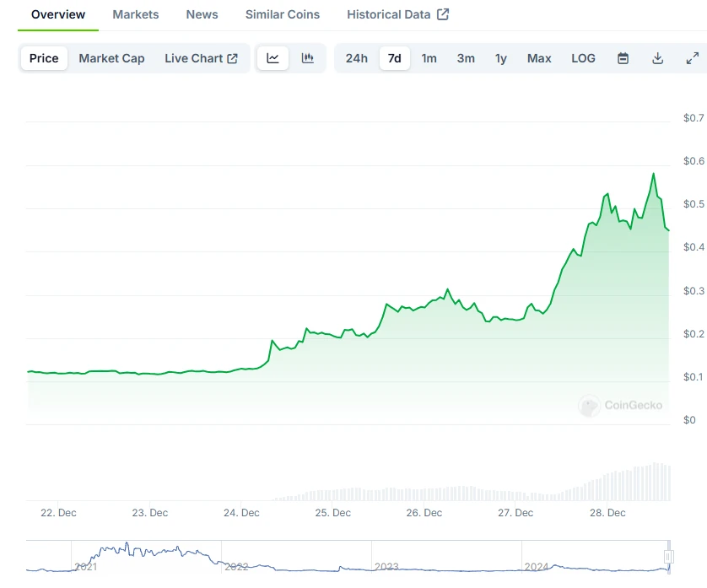
Task: View the Similar Coins tab
Action: click(x=282, y=14)
